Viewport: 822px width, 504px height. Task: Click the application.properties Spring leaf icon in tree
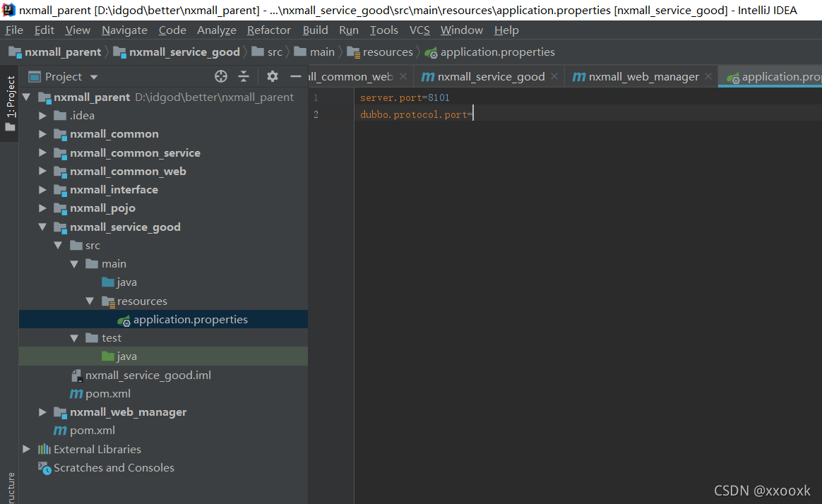click(x=124, y=320)
